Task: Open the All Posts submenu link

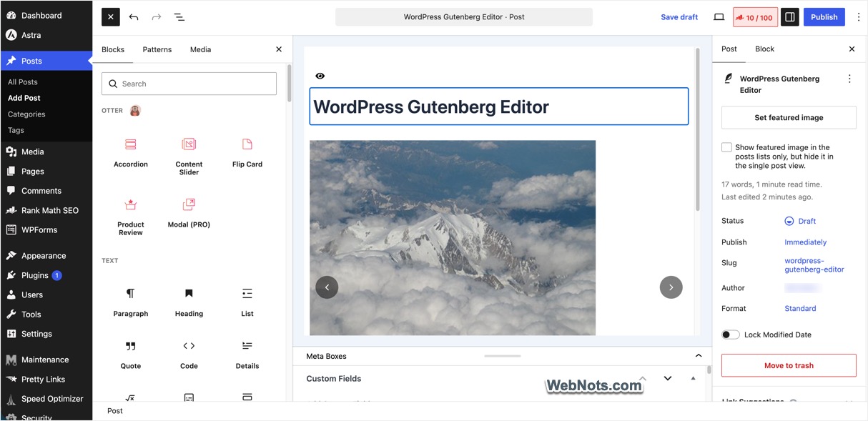Action: [x=23, y=82]
